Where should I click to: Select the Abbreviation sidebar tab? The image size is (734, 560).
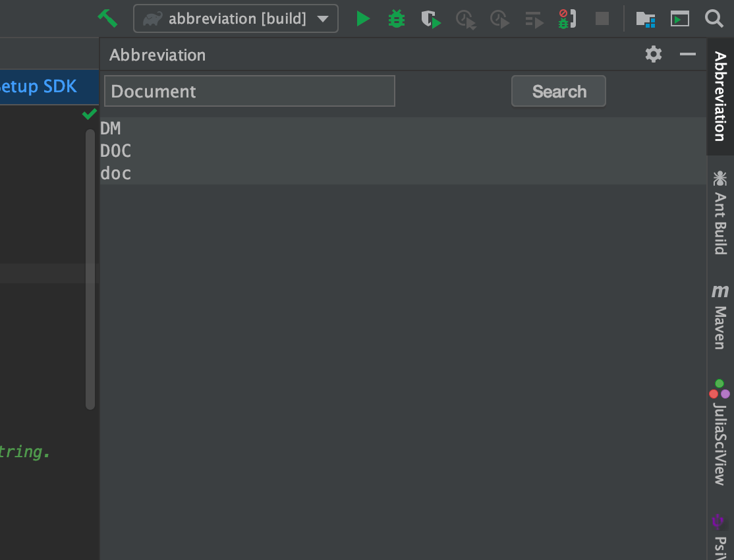(720, 99)
